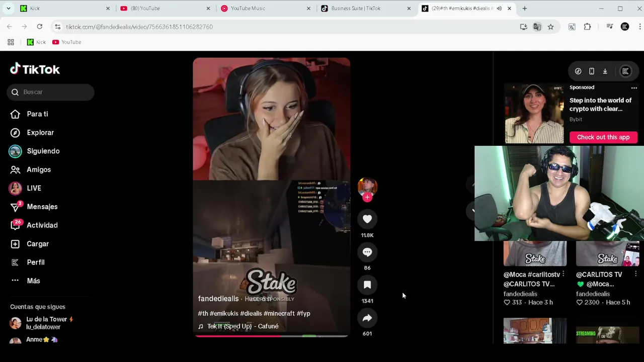
Task: Open fandediealis avatar beside the video
Action: click(367, 187)
